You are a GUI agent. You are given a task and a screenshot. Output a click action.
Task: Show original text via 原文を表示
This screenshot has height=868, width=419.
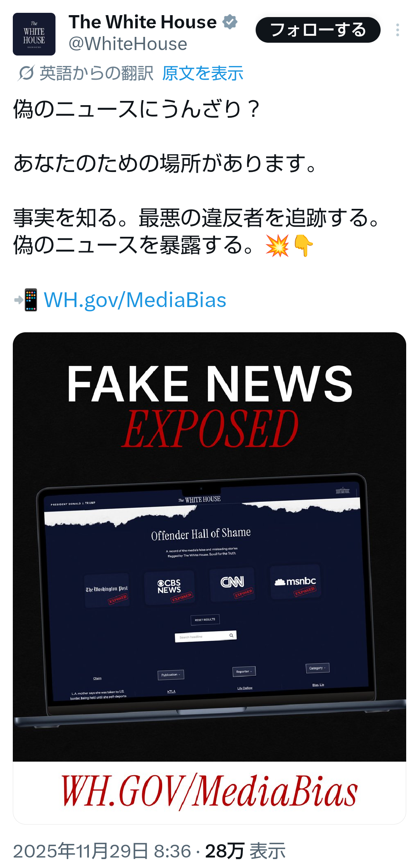[203, 73]
